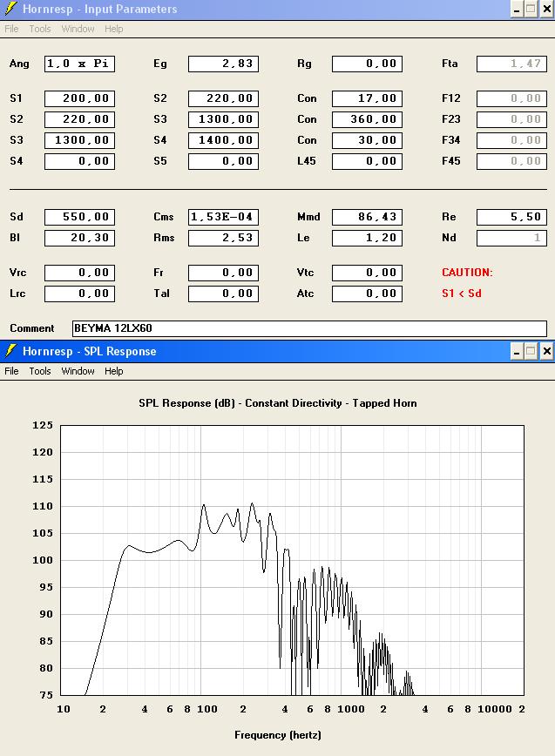
Task: Open Window menu in SPL Response window
Action: [x=78, y=371]
